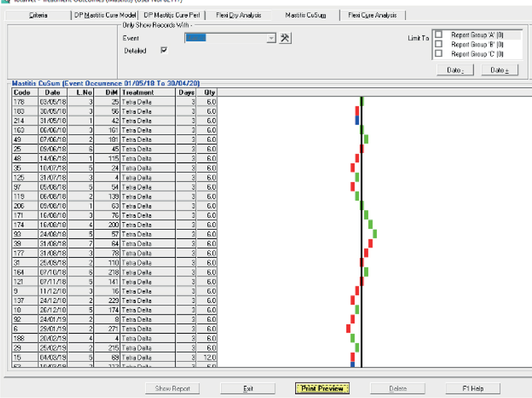
Task: Select date cell 10/07/18
Action: click(x=53, y=168)
